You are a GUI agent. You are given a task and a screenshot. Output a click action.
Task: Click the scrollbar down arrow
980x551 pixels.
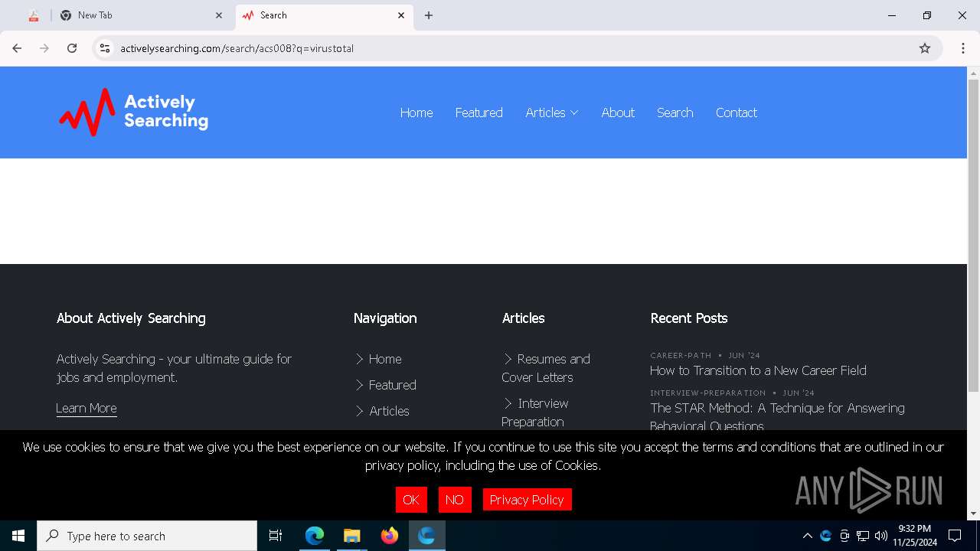tap(974, 514)
